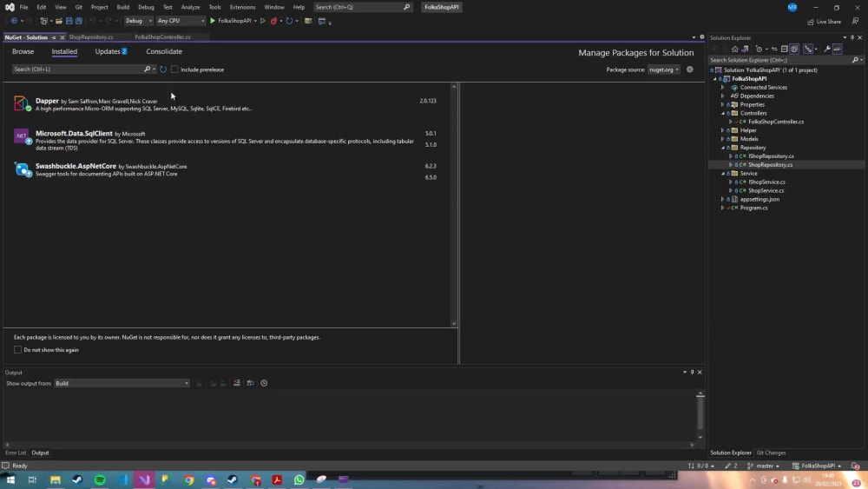The height and width of the screenshot is (489, 868).
Task: Open the Extensions menu
Action: [242, 7]
